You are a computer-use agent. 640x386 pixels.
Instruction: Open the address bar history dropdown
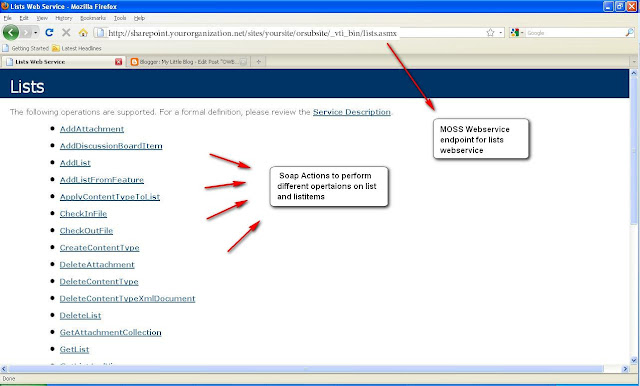coord(501,33)
